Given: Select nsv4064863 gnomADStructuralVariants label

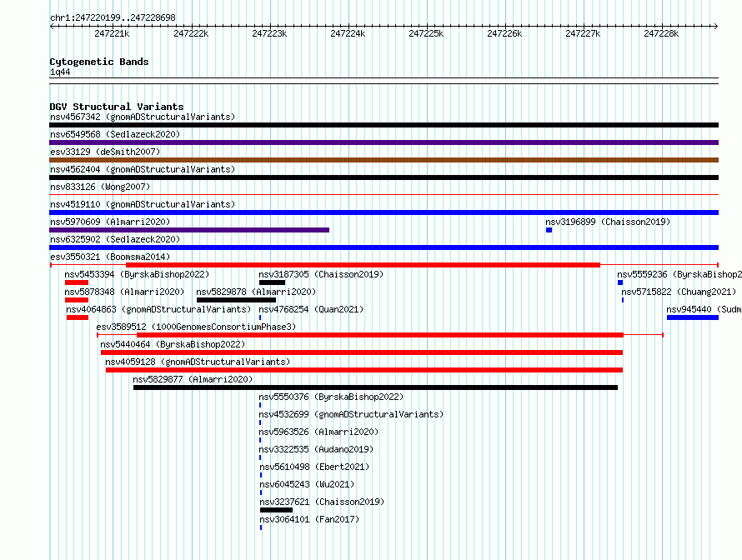Looking at the screenshot, I should click(158, 309).
